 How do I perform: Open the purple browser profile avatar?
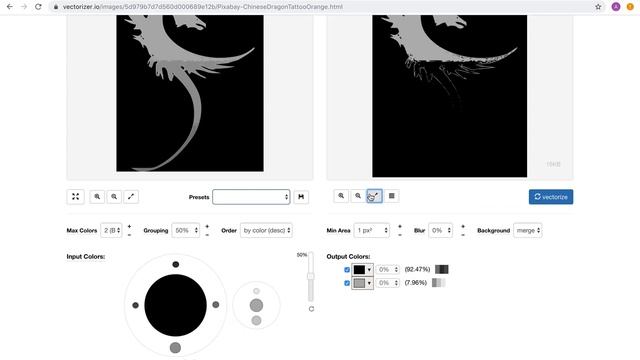(x=616, y=7)
